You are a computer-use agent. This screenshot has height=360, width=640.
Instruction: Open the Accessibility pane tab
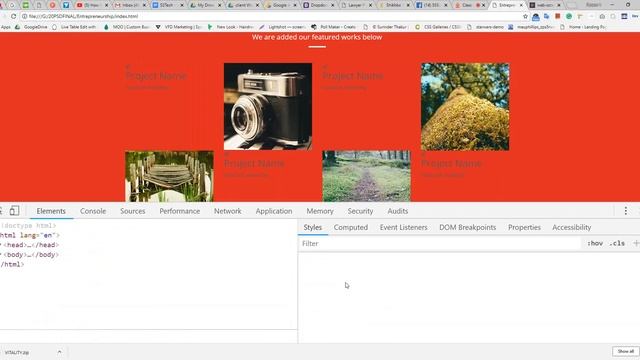coord(571,227)
